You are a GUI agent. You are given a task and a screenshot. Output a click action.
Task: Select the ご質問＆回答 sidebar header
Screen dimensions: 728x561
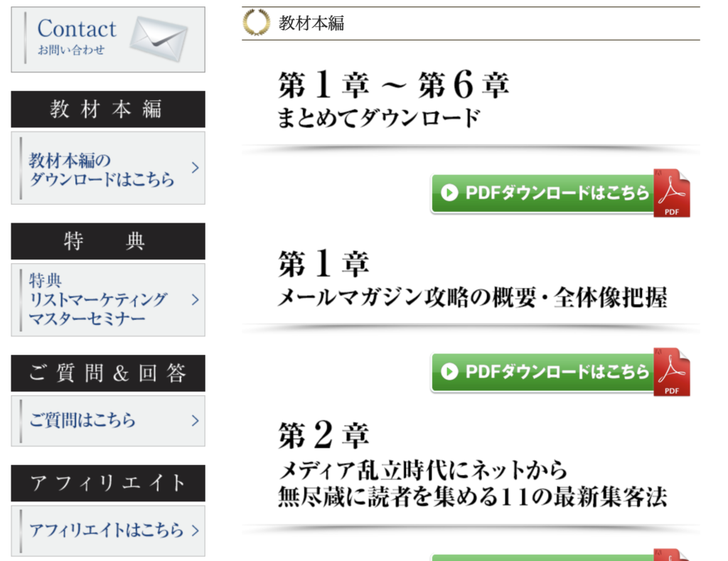tap(108, 373)
